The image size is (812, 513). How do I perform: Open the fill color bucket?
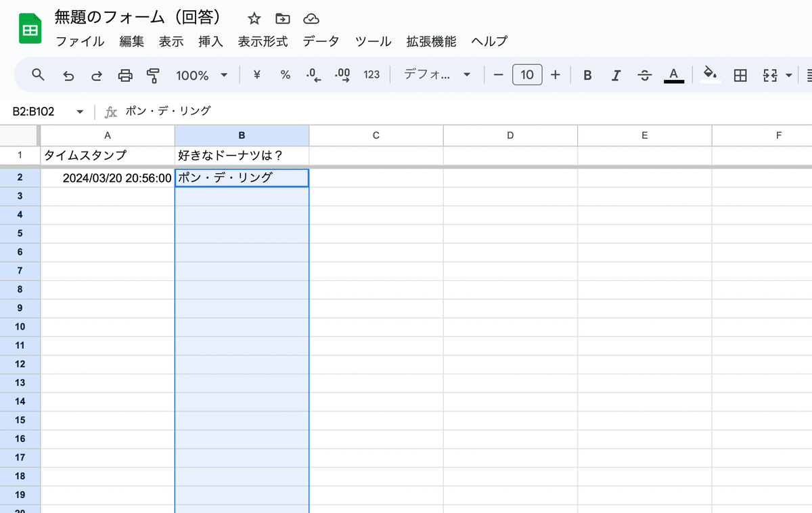coord(710,74)
